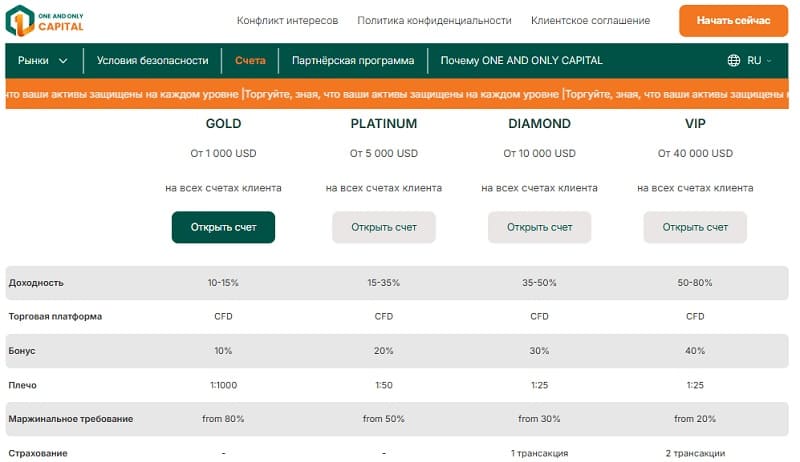800x462 pixels.
Task: Go to Почему ONE AND ONLY CAPITAL
Action: tap(521, 61)
